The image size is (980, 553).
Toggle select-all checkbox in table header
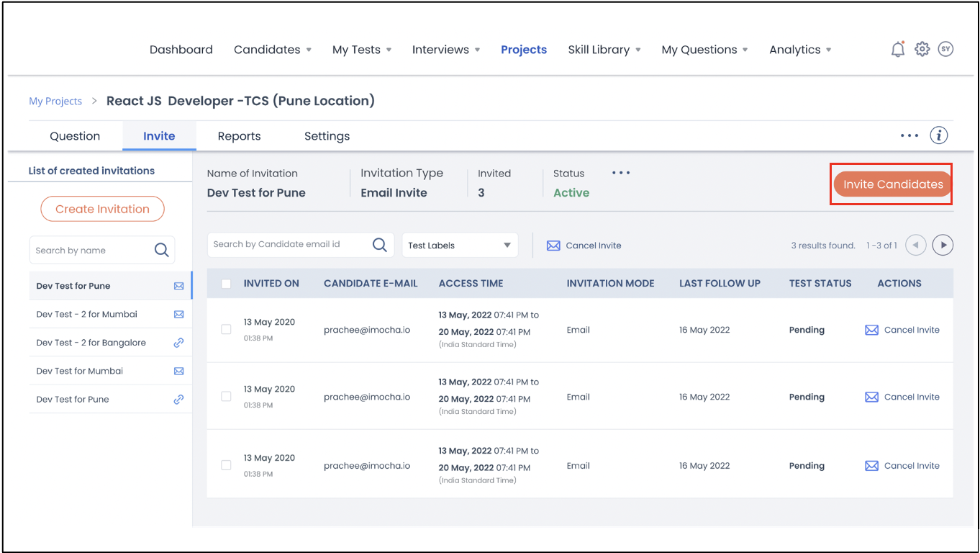[x=226, y=284]
